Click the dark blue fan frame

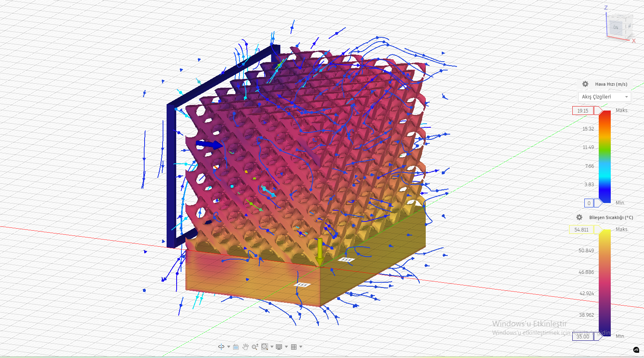[x=171, y=176]
